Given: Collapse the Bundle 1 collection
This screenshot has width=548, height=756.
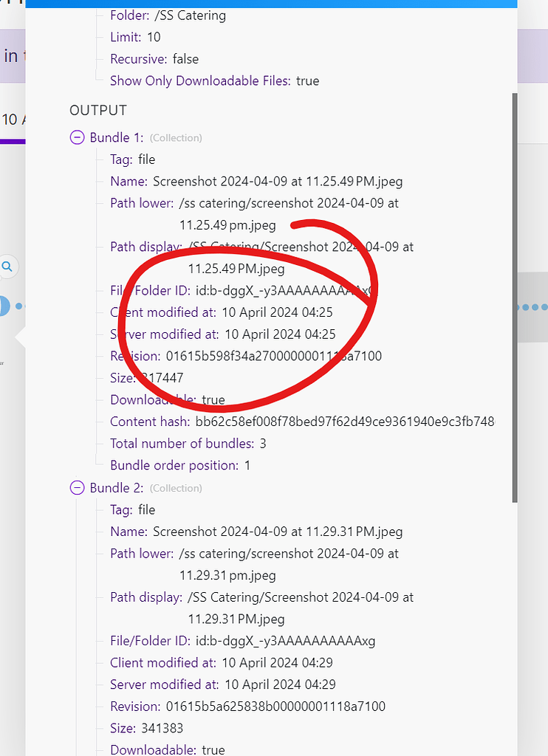Looking at the screenshot, I should click(x=77, y=137).
